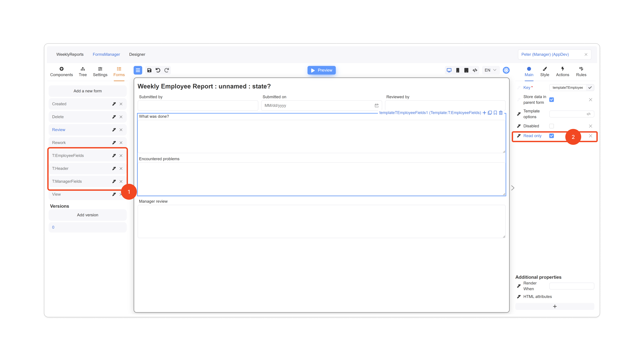This screenshot has height=362, width=644.
Task: Collapse the right properties panel chevron
Action: [x=513, y=188]
